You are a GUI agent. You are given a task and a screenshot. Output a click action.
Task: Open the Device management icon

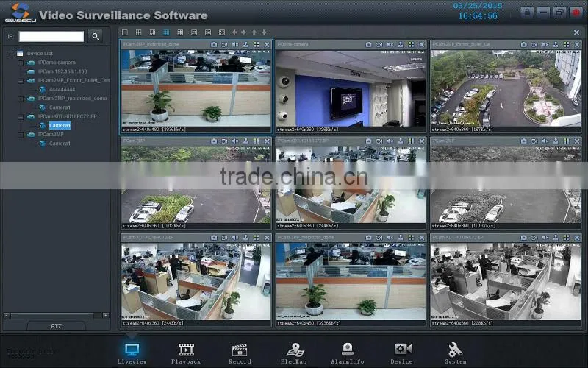tap(401, 353)
